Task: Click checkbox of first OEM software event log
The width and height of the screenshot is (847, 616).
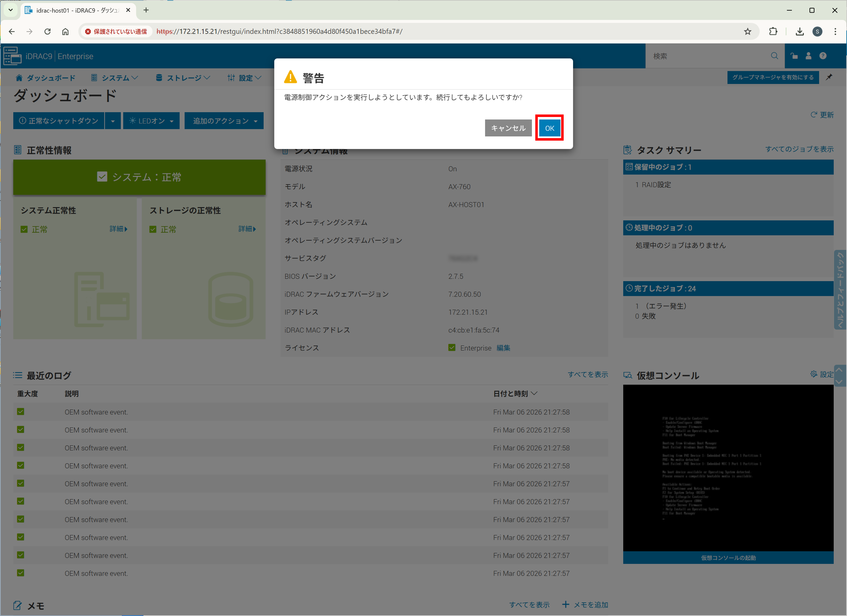Action: pos(20,412)
